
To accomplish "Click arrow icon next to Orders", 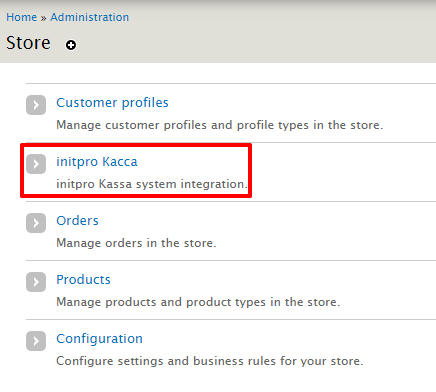I will (36, 223).
